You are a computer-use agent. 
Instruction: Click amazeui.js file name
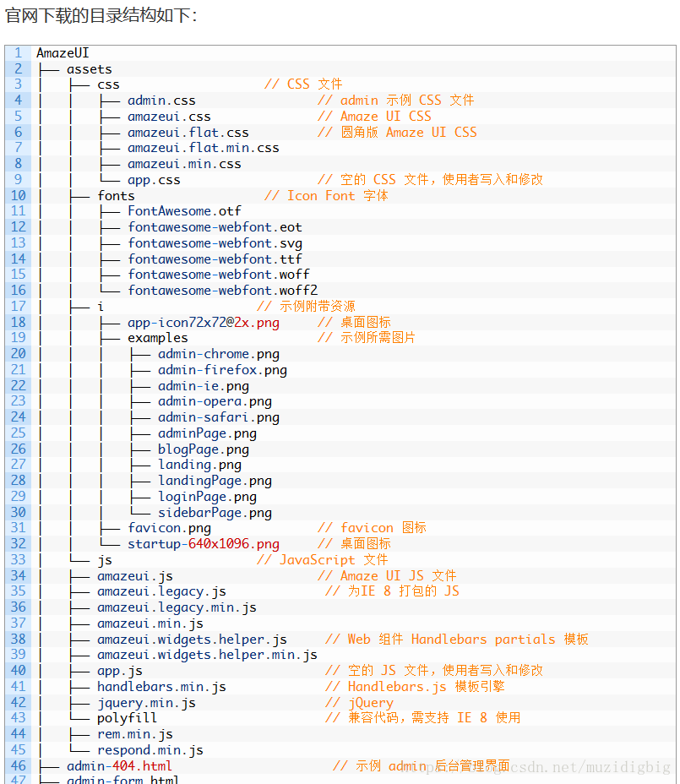pos(135,576)
